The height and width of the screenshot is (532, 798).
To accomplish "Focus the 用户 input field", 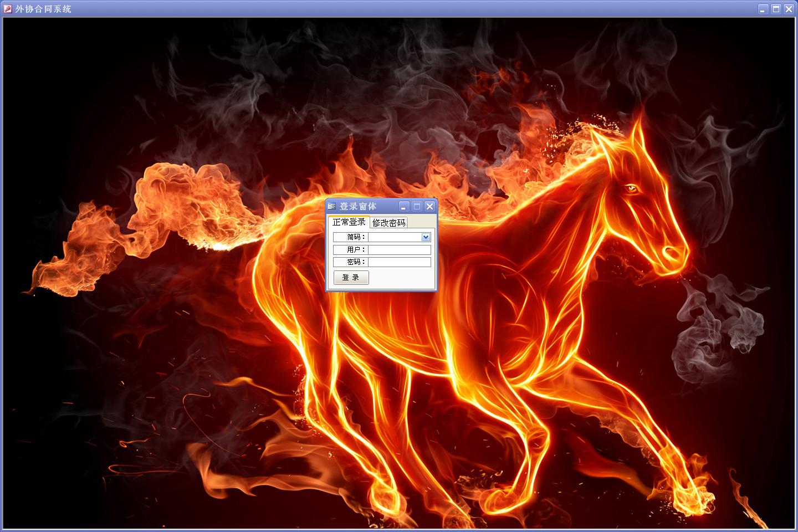I will coord(400,250).
